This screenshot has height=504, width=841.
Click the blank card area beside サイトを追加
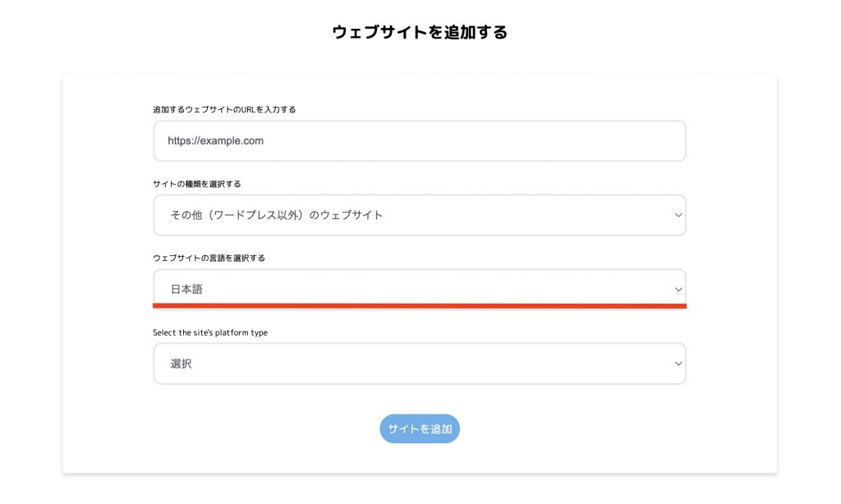[x=590, y=429]
